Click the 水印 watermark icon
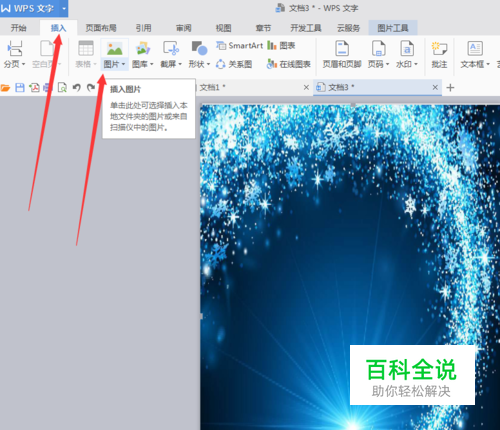Image resolution: width=500 pixels, height=430 pixels. pyautogui.click(x=407, y=48)
